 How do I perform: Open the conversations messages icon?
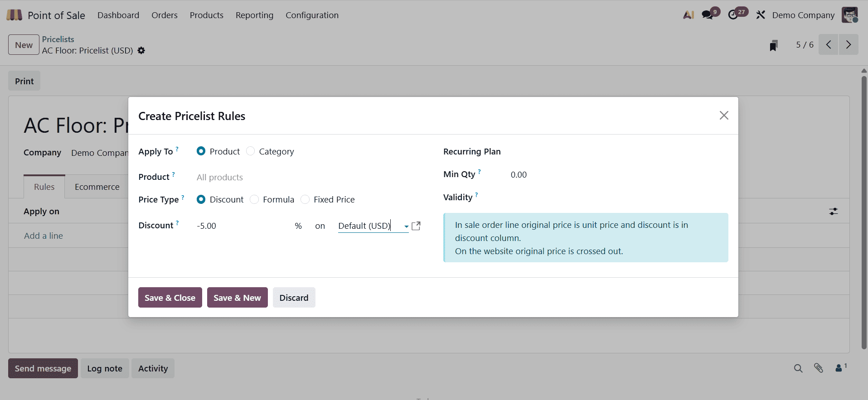tap(707, 15)
